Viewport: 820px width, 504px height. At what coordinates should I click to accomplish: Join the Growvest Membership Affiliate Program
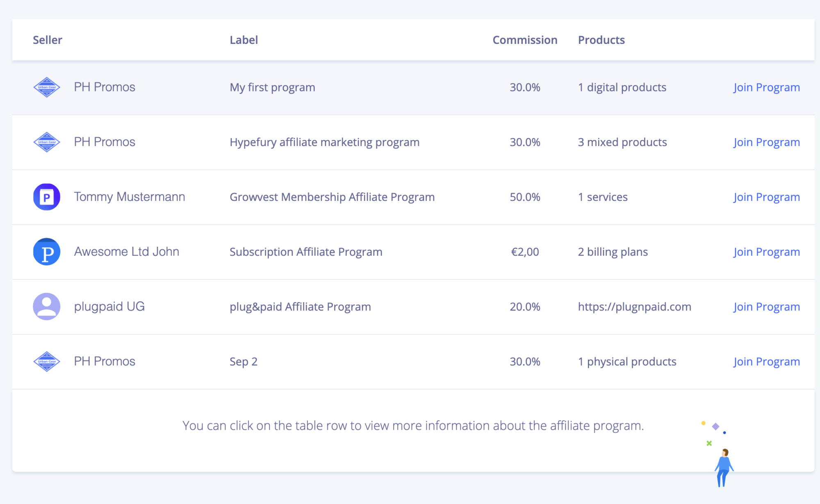coord(766,197)
